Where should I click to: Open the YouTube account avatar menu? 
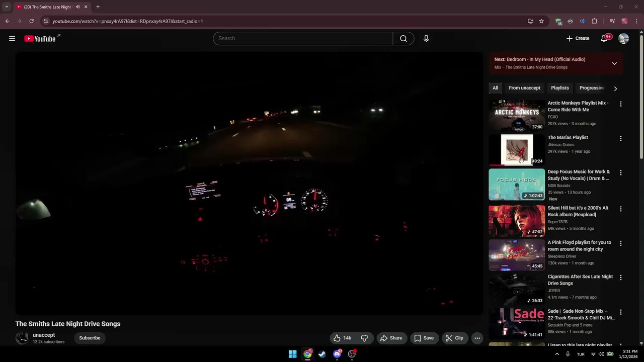623,38
